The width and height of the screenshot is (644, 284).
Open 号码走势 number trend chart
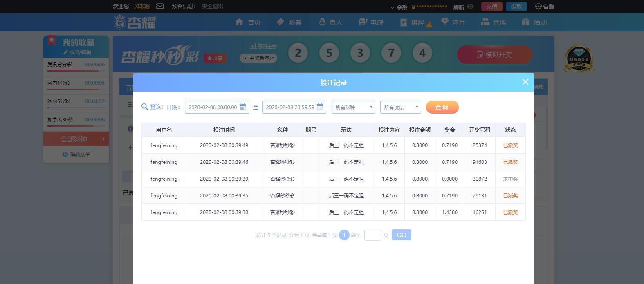[263, 46]
